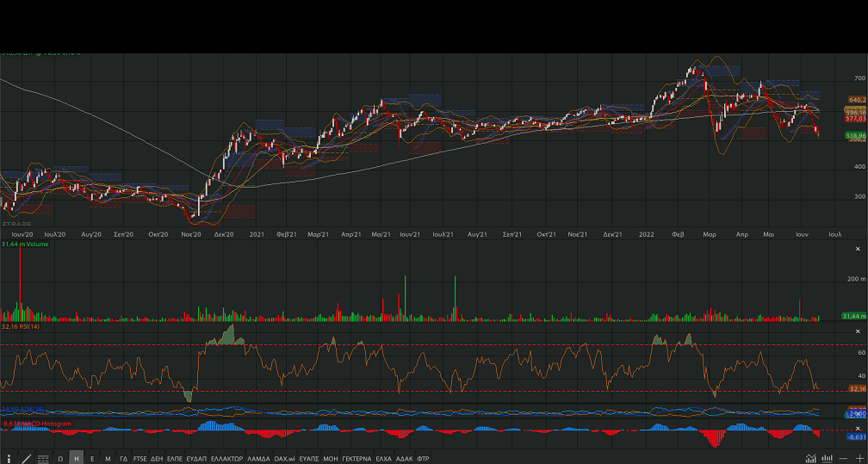Switch to the Ω timeframe
Image resolution: width=868 pixels, height=464 pixels.
pos(60,458)
